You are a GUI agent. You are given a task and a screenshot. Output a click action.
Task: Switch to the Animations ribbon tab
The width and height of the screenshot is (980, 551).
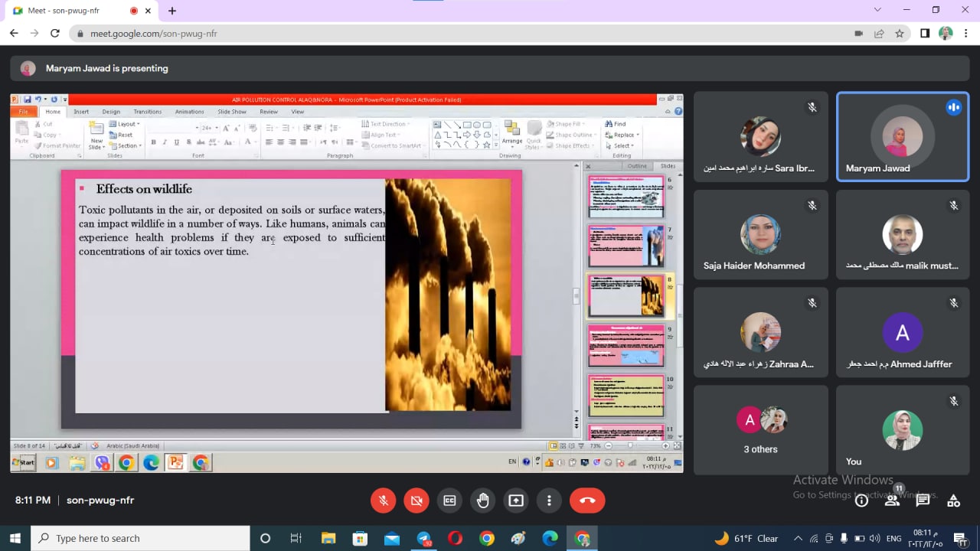click(x=189, y=111)
